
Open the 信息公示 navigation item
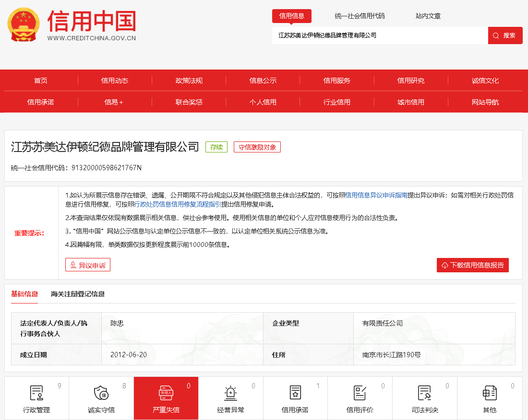[263, 81]
